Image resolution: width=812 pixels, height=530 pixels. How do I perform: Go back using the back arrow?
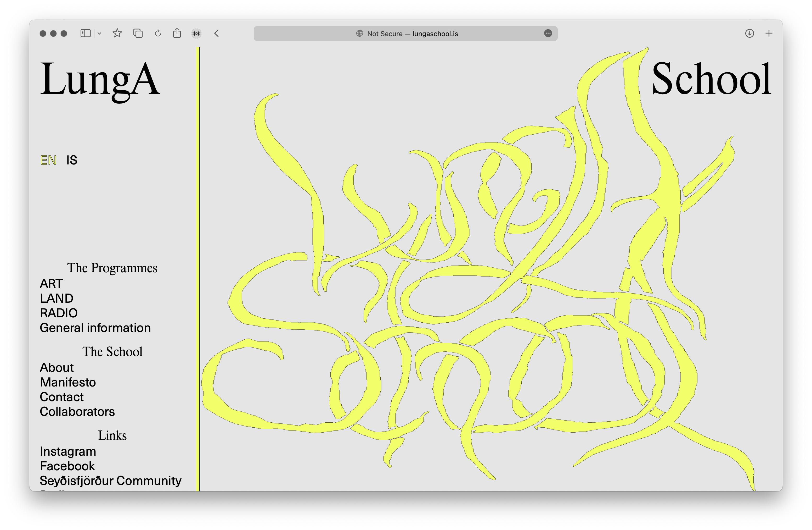pos(217,34)
